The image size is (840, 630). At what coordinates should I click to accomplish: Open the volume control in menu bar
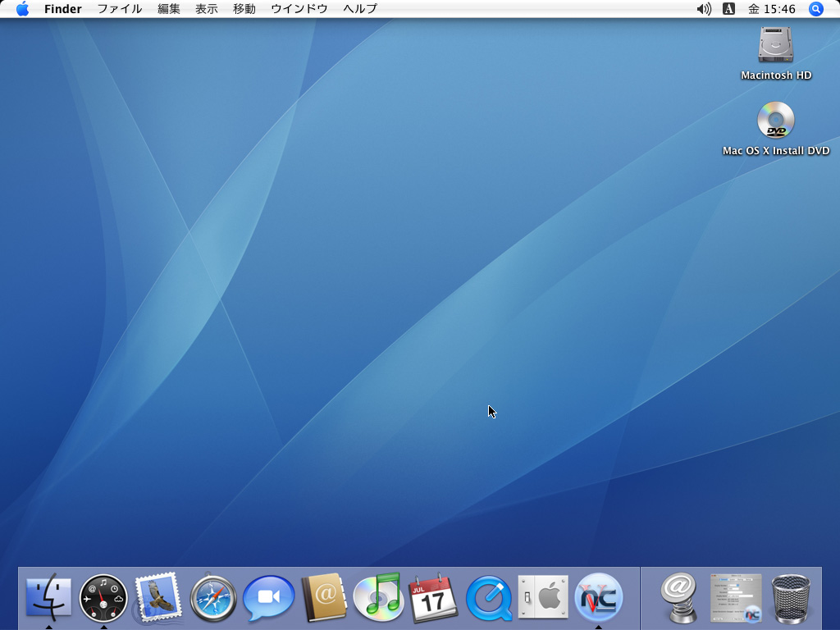pos(703,9)
